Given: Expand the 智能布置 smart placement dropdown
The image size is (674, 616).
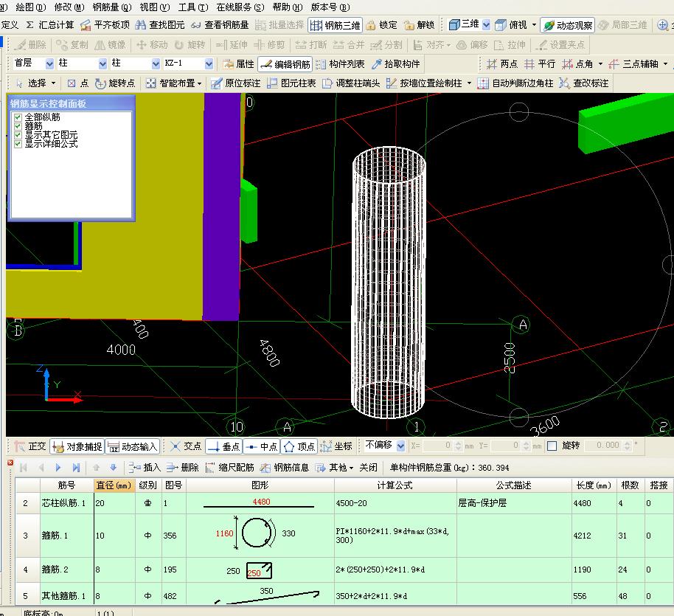Looking at the screenshot, I should [x=199, y=83].
